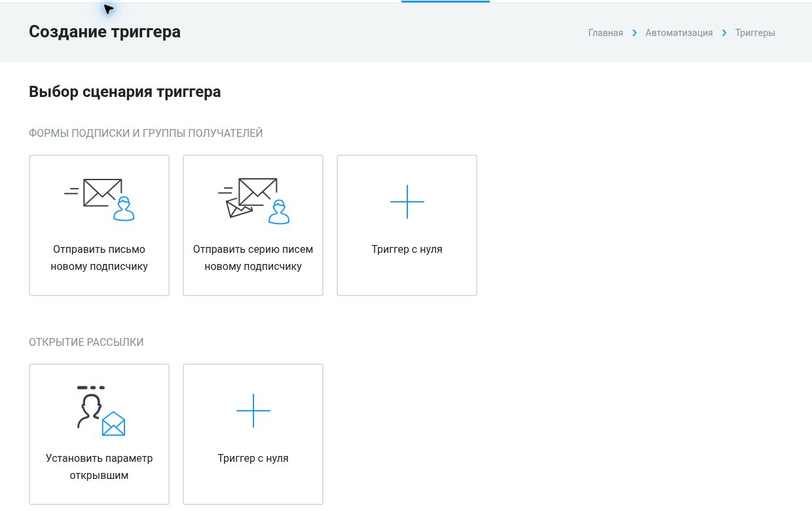
Task: Open the Главная breadcrumb link
Action: click(x=606, y=33)
